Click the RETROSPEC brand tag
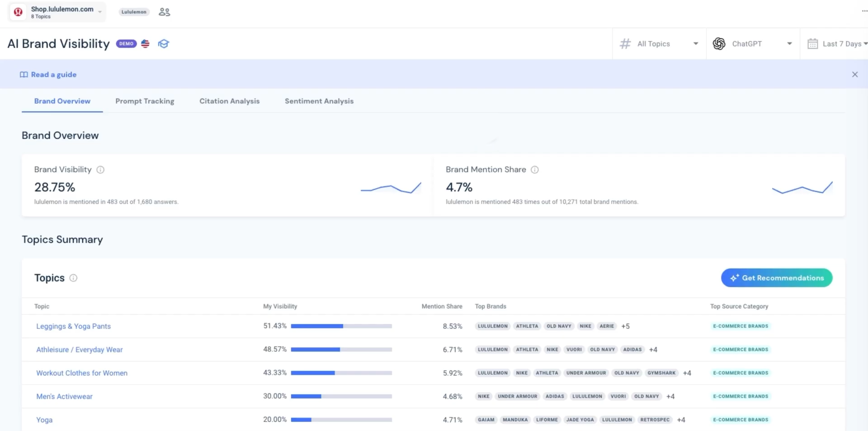Viewport: 868px width, 431px height. pyautogui.click(x=655, y=420)
